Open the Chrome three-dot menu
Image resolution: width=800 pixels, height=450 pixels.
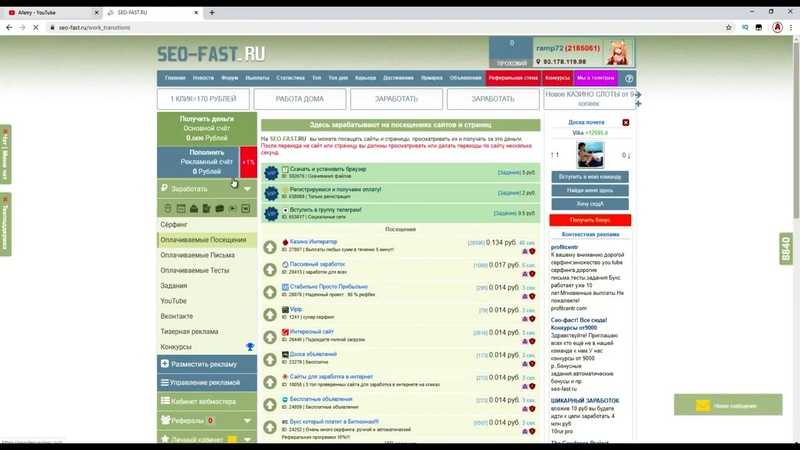pos(791,28)
